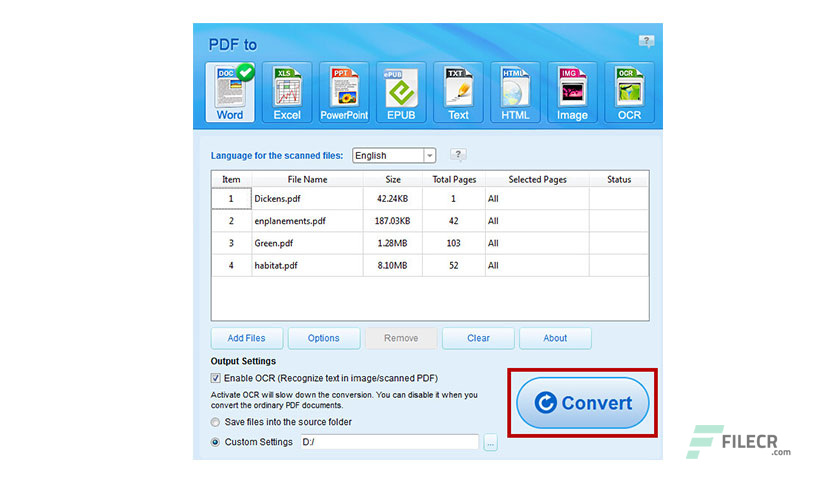
Task: Click the Size column header
Action: point(393,180)
